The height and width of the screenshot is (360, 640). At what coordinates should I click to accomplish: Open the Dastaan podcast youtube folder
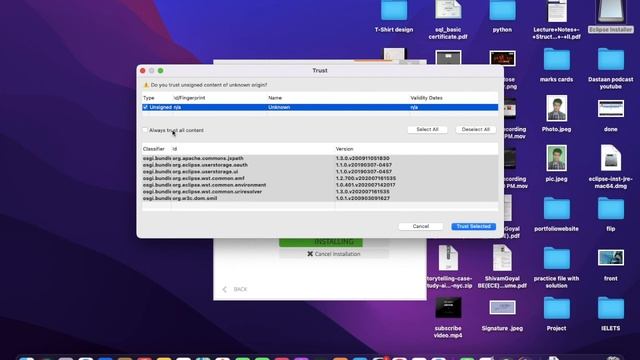611,60
